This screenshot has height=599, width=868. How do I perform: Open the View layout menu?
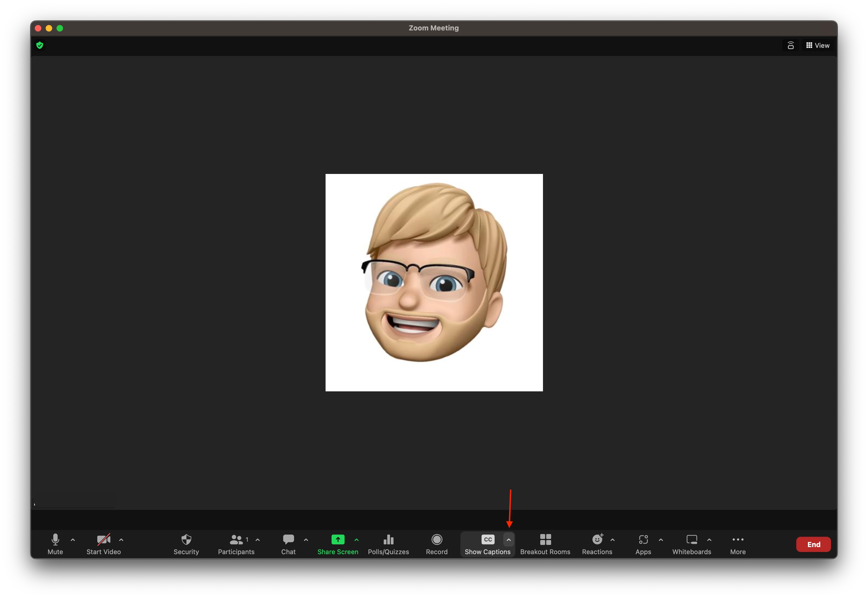click(x=818, y=45)
